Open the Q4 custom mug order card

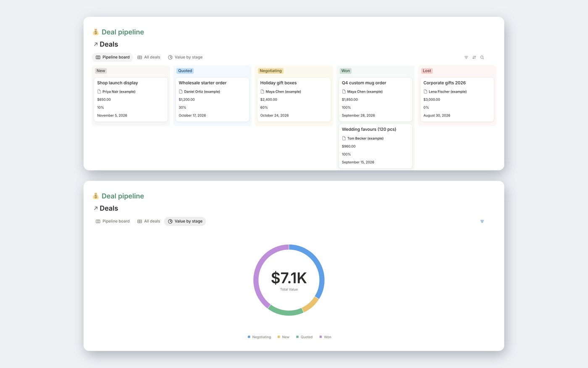pos(375,99)
